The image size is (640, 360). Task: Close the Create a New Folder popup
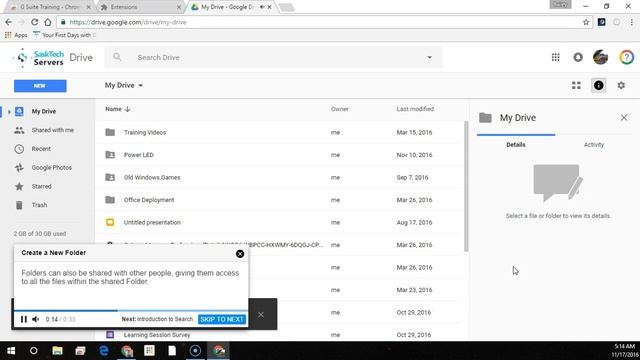coord(240,254)
